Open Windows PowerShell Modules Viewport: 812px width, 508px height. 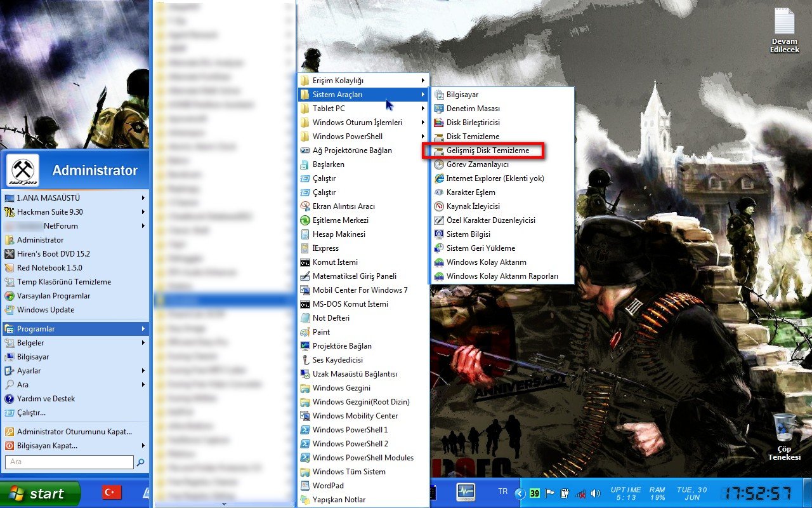[363, 458]
